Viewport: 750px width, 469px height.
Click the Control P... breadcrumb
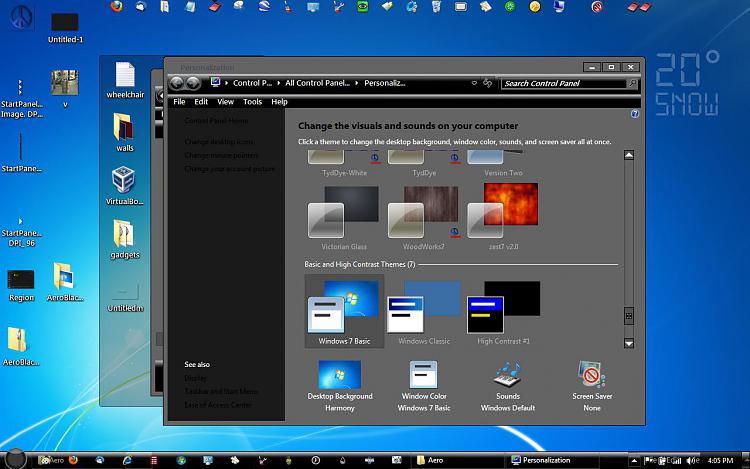[x=252, y=83]
